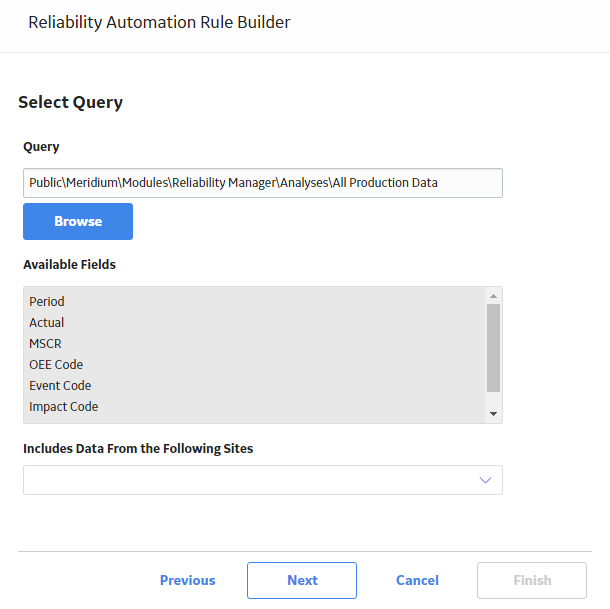The height and width of the screenshot is (609, 610).
Task: Choose the MSCR field
Action: [45, 344]
